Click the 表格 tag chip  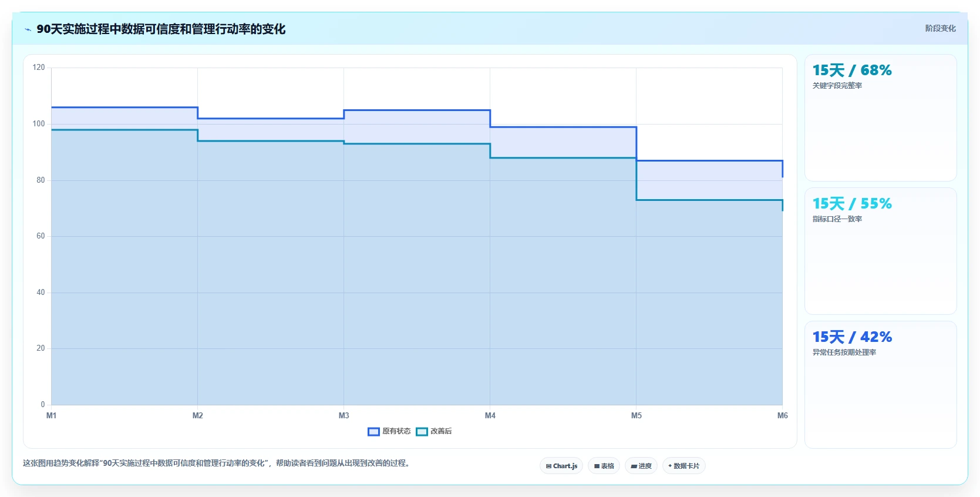click(x=604, y=466)
